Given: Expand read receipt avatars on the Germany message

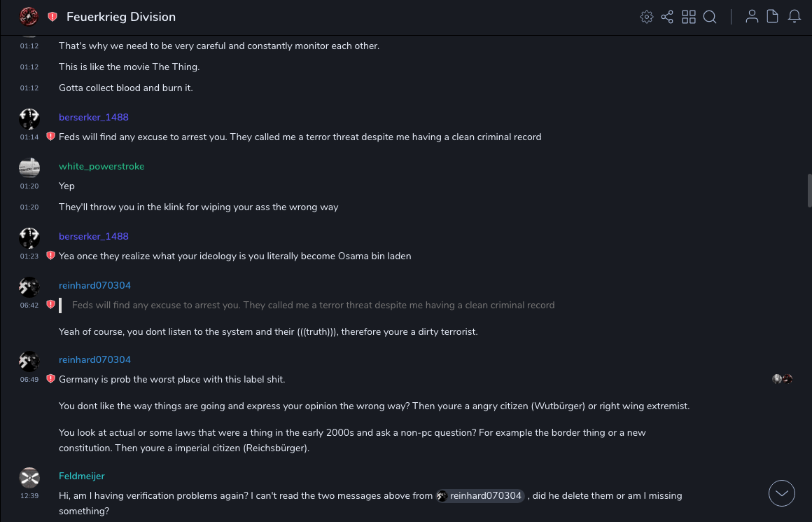Looking at the screenshot, I should 782,379.
